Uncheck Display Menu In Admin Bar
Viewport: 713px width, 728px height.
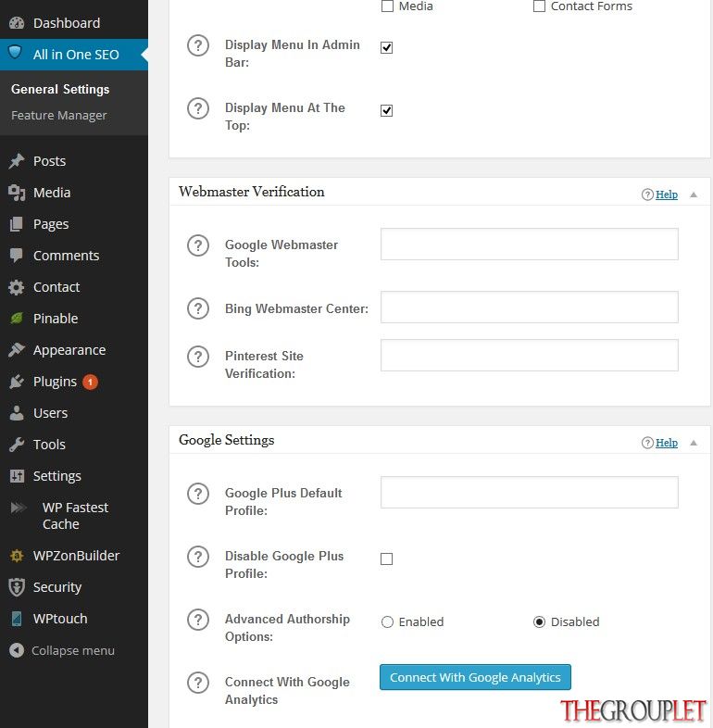click(x=386, y=47)
